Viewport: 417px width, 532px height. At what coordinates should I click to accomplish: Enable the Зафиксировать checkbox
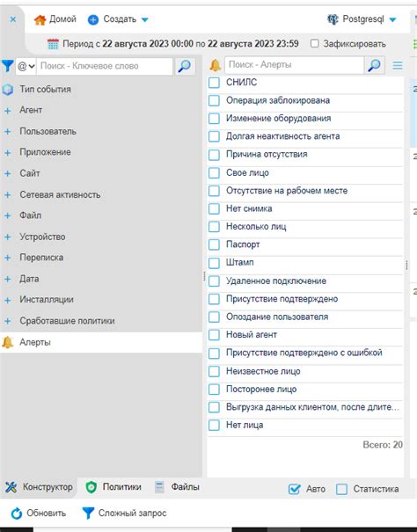315,43
